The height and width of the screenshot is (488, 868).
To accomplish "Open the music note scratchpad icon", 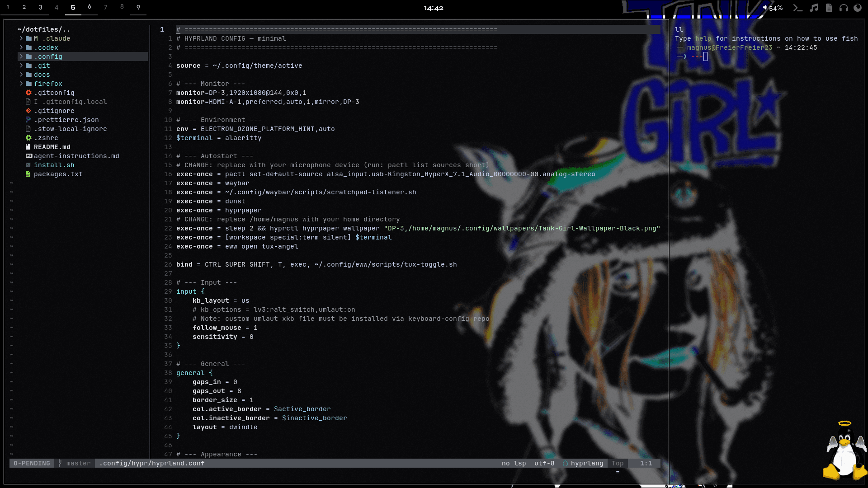I will point(814,8).
